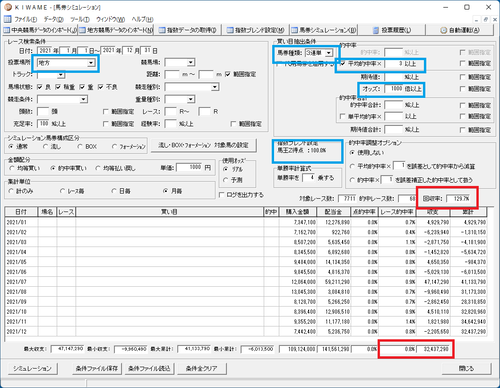Select レース毎 aggregation radio button
Viewport: 500px width, 388px height.
(x=62, y=191)
